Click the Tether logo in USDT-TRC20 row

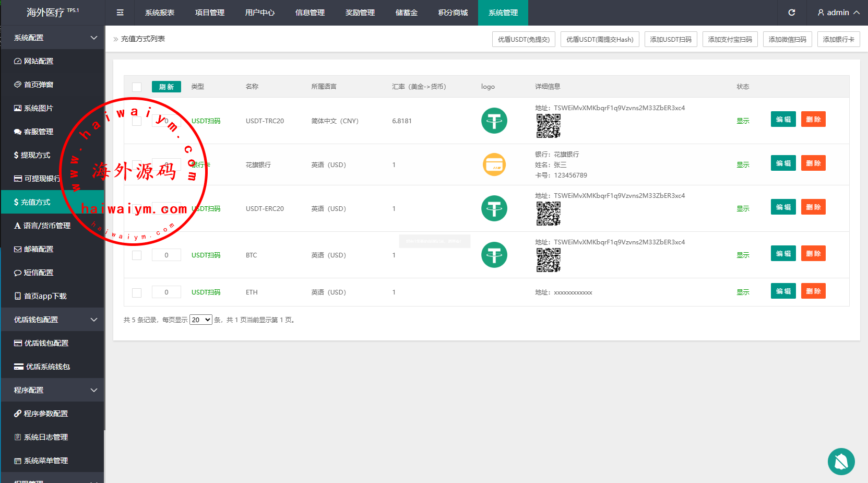pyautogui.click(x=494, y=121)
